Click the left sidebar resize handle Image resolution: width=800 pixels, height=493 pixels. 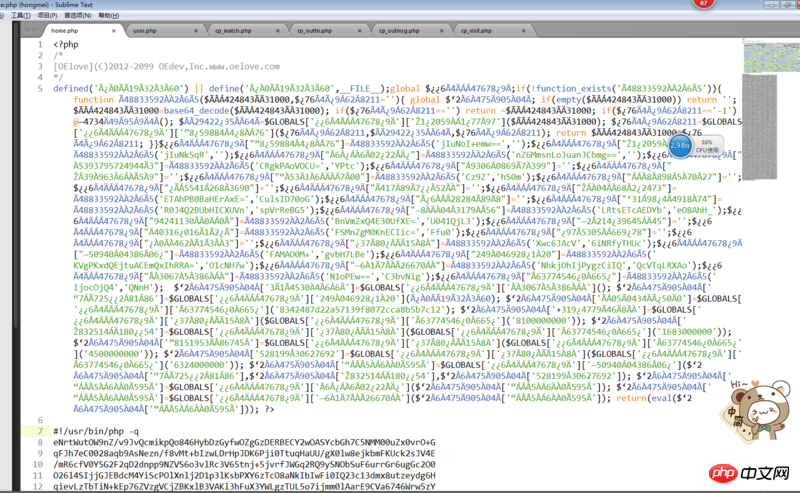coord(16,255)
